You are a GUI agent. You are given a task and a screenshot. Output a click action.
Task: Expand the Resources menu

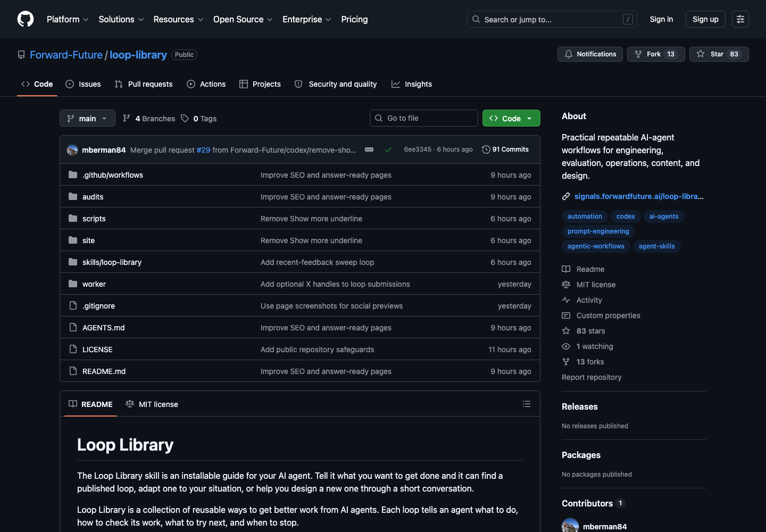(178, 19)
